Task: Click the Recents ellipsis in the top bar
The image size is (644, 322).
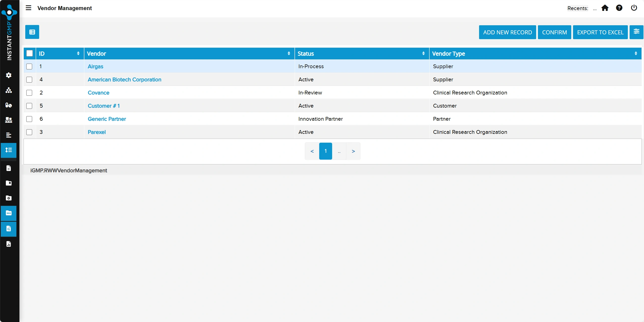Action: tap(595, 8)
